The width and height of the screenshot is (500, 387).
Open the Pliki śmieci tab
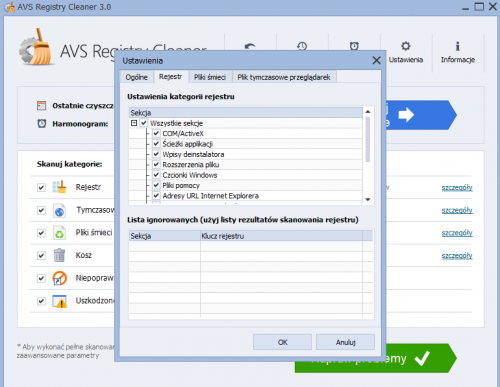tap(210, 77)
